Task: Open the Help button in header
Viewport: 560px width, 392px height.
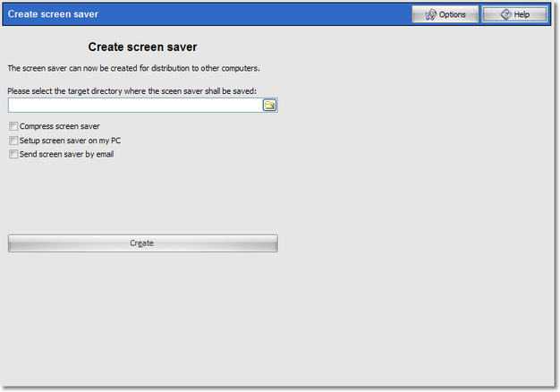Action: [514, 14]
